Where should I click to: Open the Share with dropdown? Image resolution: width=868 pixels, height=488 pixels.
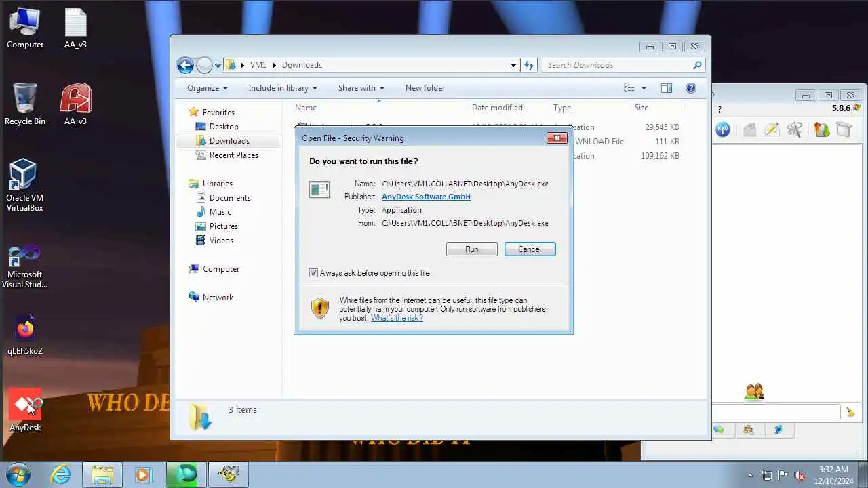pos(361,88)
